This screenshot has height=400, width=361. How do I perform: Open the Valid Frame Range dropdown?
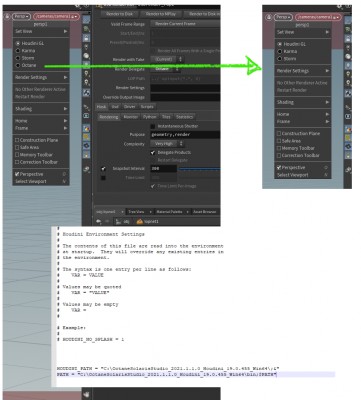(185, 24)
